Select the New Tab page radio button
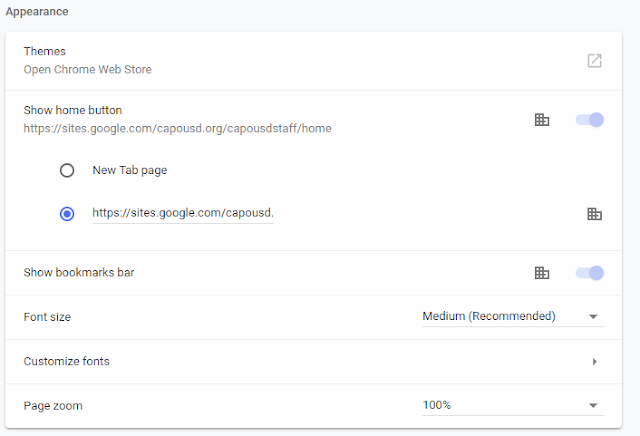Viewport: 640px width, 436px height. click(x=67, y=170)
